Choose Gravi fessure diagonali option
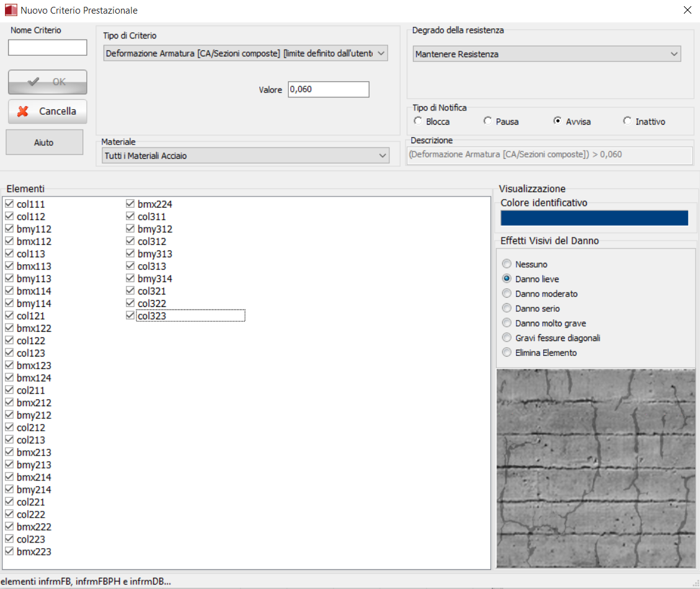The height and width of the screenshot is (589, 700). pyautogui.click(x=507, y=338)
